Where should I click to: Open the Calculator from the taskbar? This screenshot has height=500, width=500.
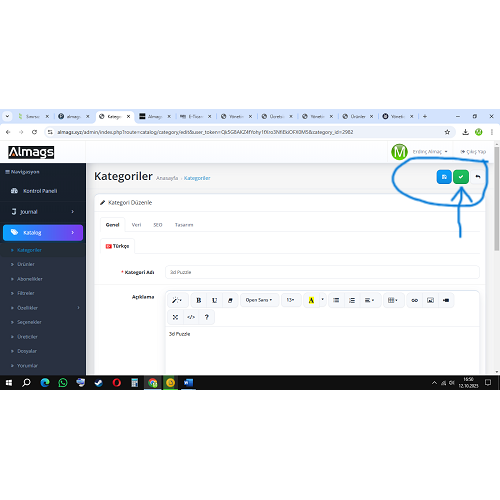(x=135, y=383)
